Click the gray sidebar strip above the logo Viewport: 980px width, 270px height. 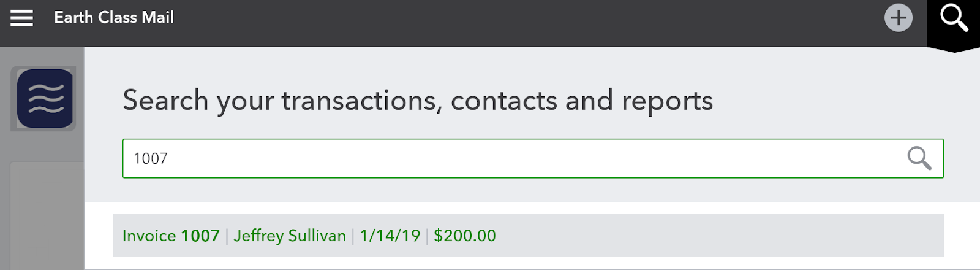42,56
